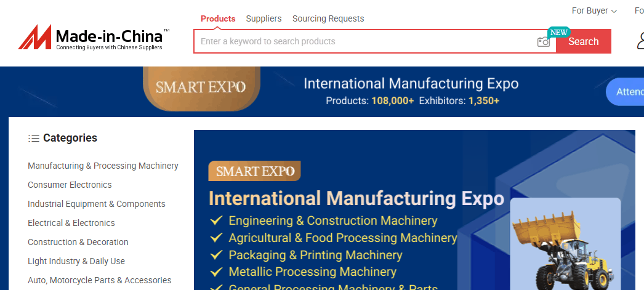Click the Categories heading
The width and height of the screenshot is (644, 290).
click(x=70, y=138)
